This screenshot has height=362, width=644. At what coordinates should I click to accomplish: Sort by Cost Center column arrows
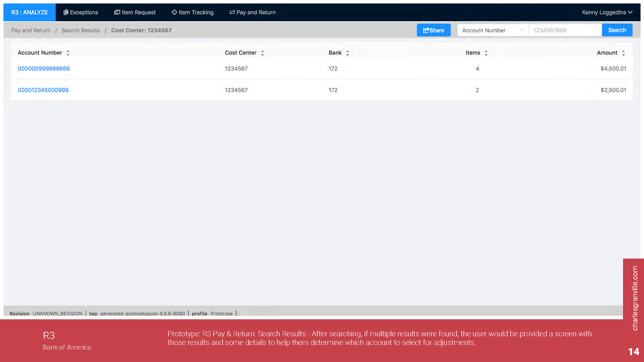tap(262, 53)
